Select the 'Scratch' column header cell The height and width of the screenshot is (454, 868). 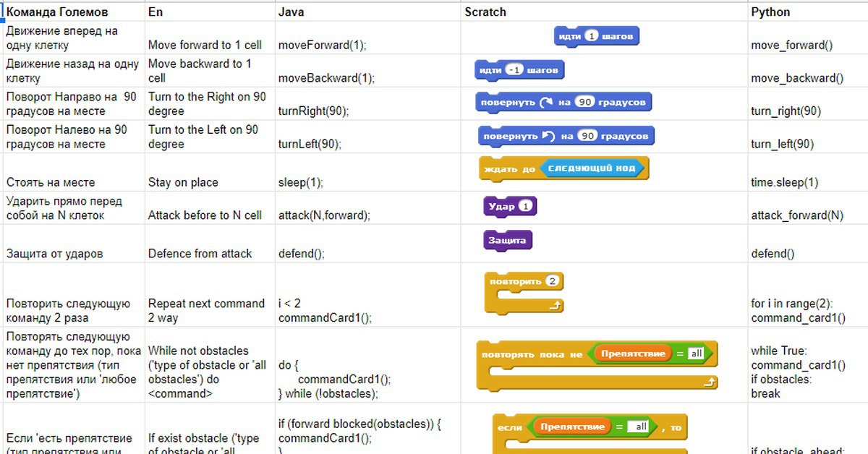(x=604, y=12)
